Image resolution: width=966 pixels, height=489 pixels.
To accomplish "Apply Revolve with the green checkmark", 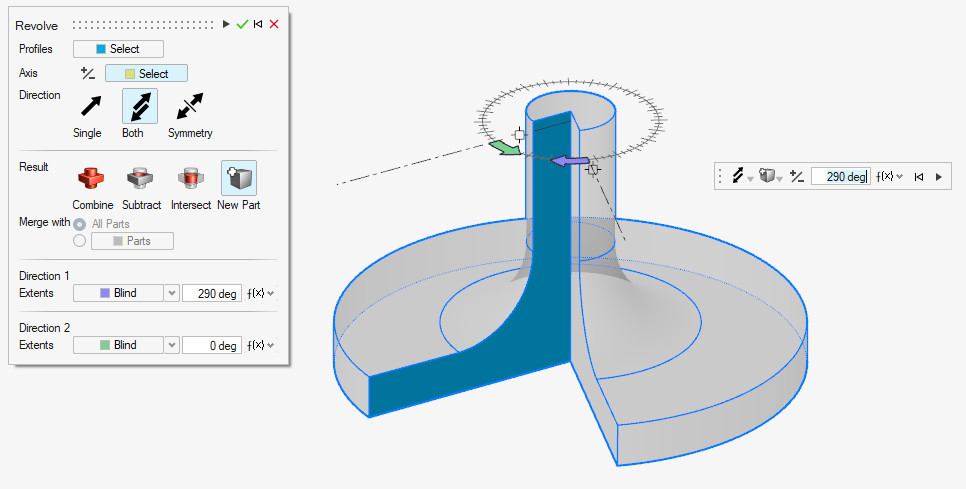I will [242, 24].
